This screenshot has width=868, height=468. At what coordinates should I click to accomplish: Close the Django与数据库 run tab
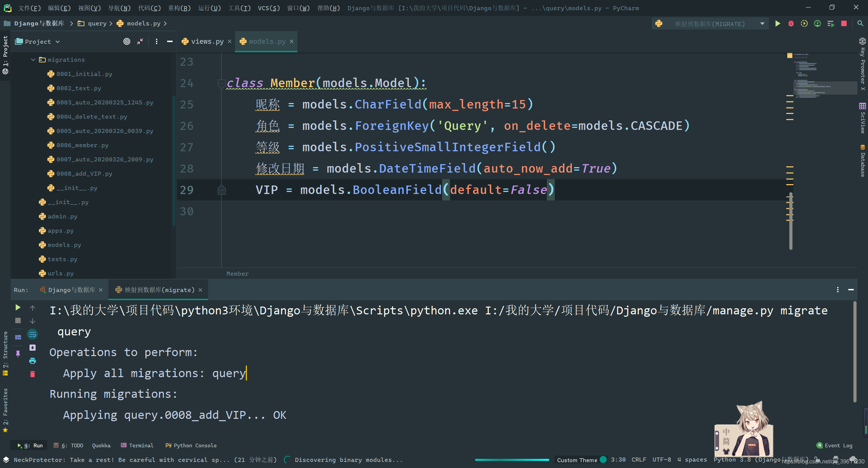coord(101,289)
